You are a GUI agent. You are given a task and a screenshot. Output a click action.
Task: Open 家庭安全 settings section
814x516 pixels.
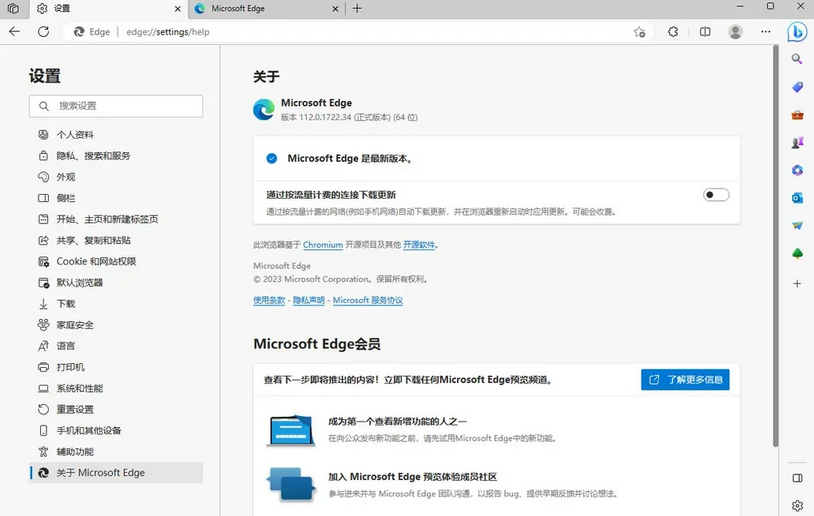coord(116,325)
